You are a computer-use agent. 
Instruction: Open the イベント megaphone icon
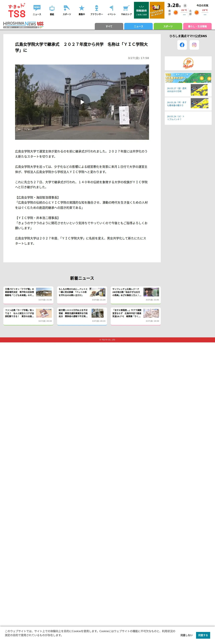112,10
